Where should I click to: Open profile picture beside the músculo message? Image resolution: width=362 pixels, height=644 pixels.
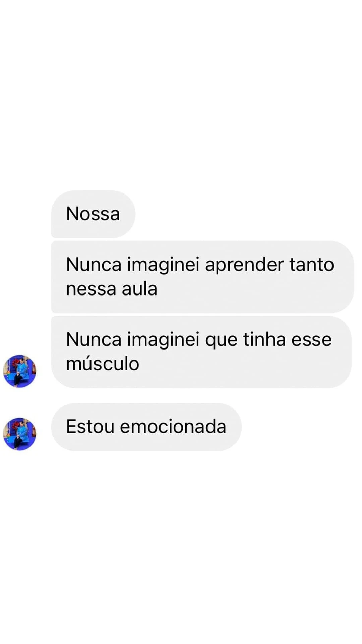19,371
